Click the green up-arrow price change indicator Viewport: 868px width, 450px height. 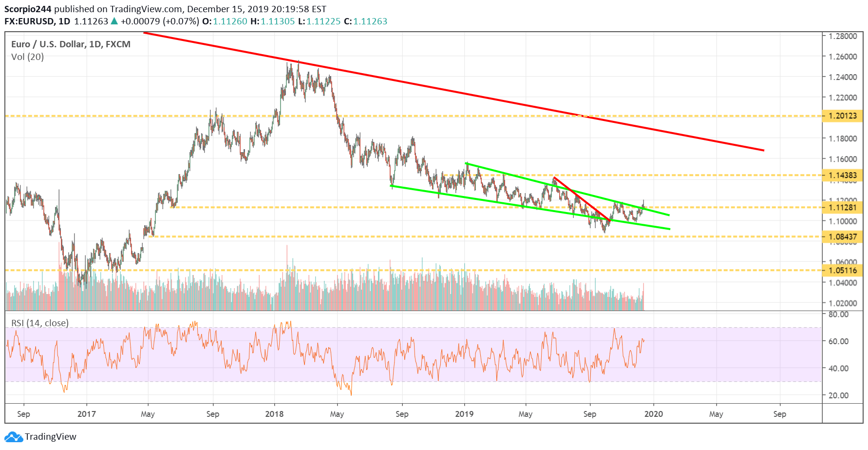click(114, 21)
